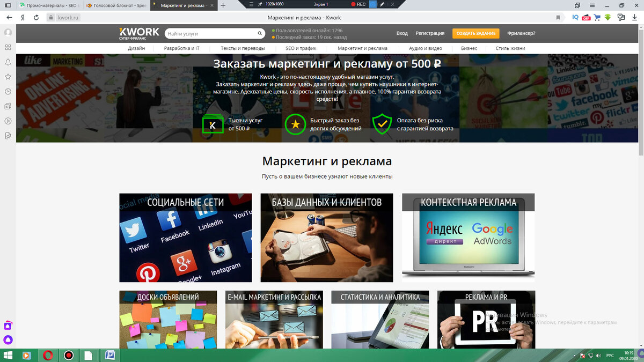This screenshot has width=644, height=362.
Task: Open the Разработка и IT category menu
Action: coord(182,48)
